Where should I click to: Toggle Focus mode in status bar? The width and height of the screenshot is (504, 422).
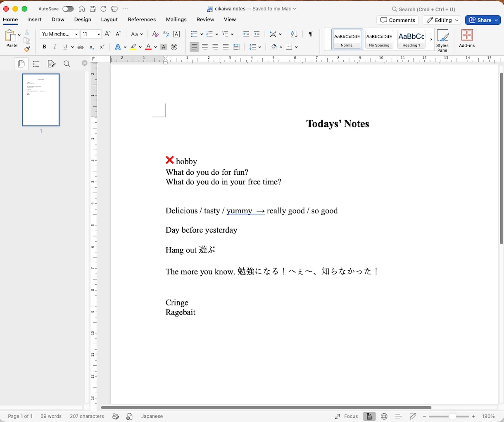point(346,416)
